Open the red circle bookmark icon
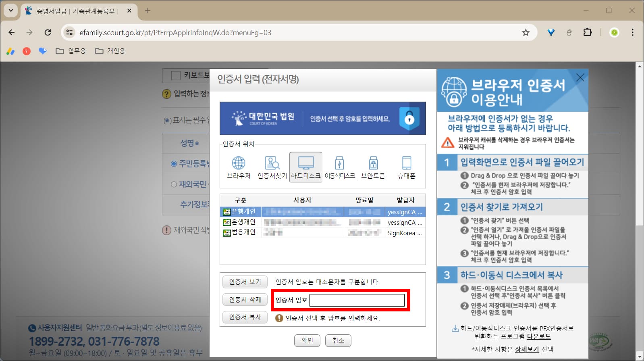This screenshot has height=361, width=644. click(x=27, y=51)
